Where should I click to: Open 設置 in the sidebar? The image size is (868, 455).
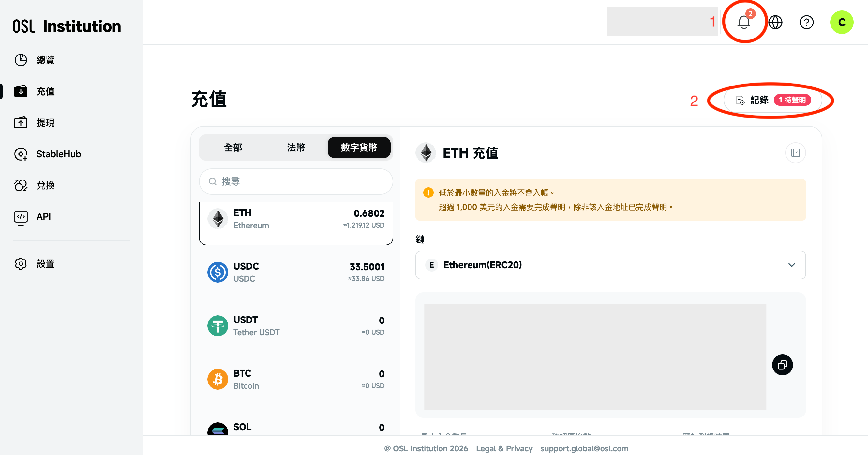(x=46, y=264)
